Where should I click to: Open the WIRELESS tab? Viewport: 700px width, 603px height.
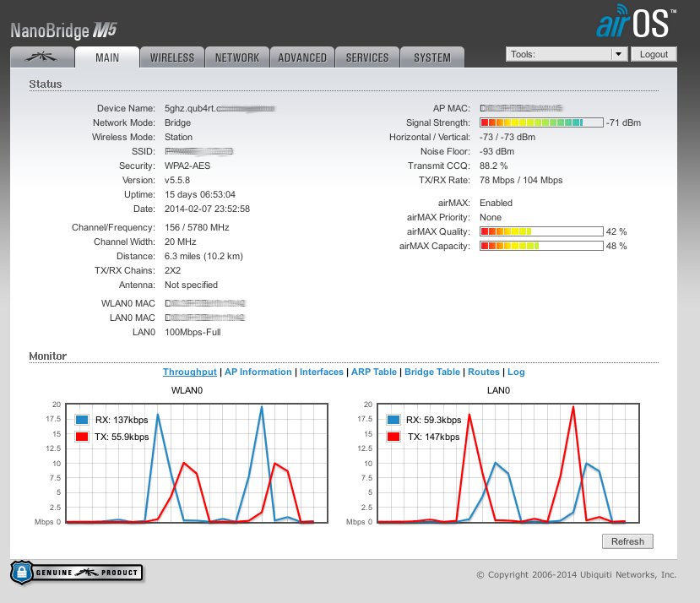172,57
